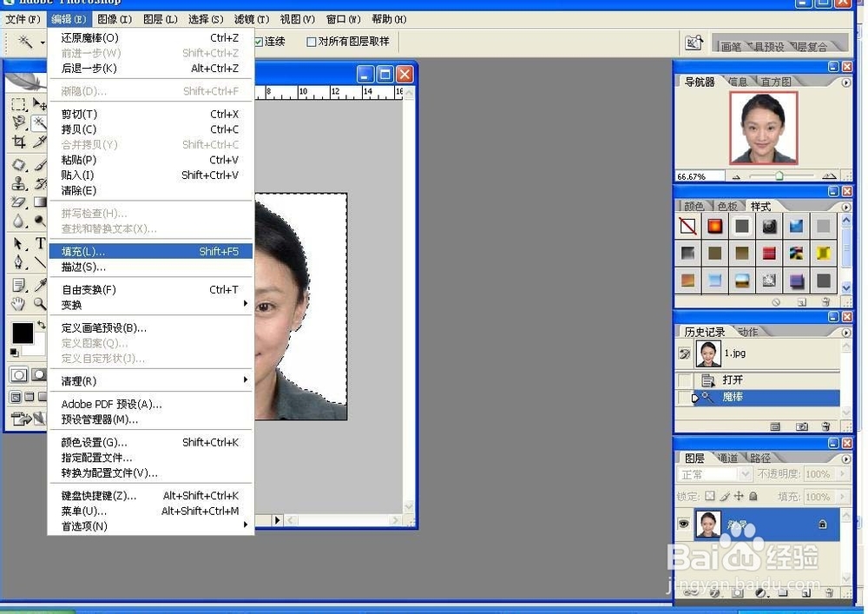Image resolution: width=868 pixels, height=614 pixels.
Task: Expand 变换 submenu arrow
Action: coord(246,304)
